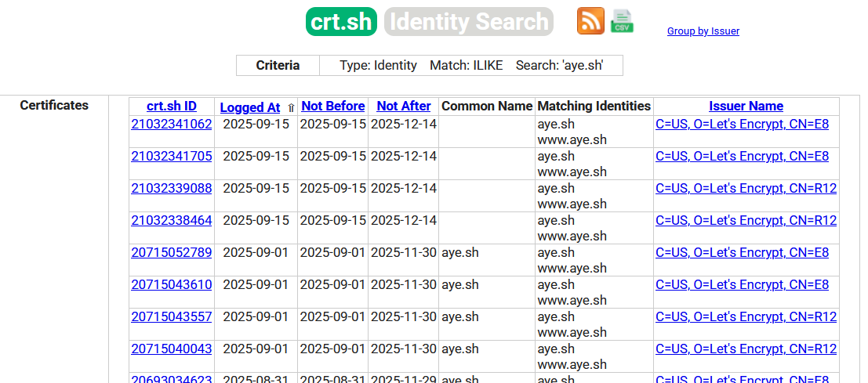
Task: Open certificate 20715052789
Action: coord(172,252)
